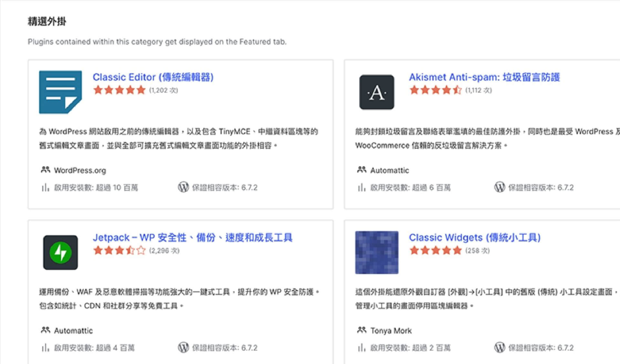Click the (258 次) rating count
The image size is (620, 364).
(477, 251)
